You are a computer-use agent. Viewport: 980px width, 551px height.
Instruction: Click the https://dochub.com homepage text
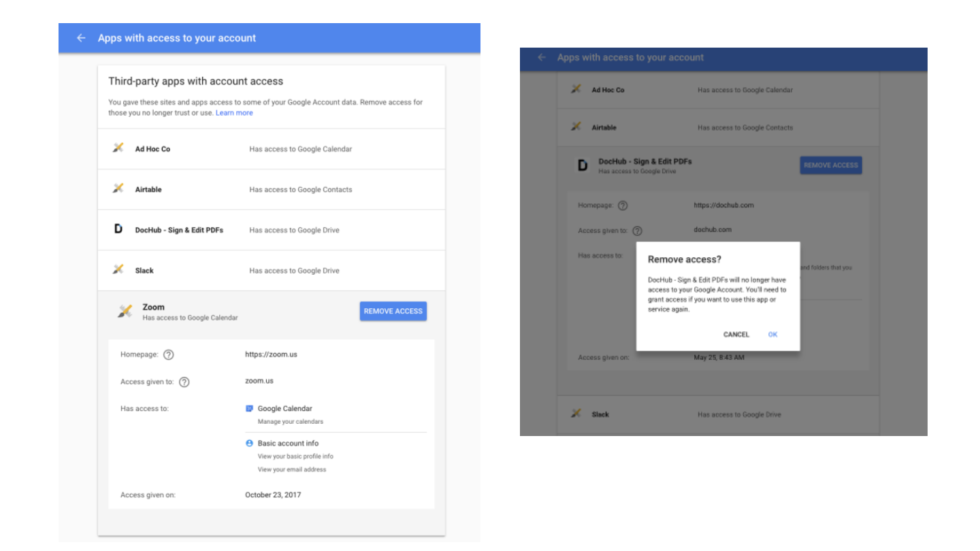(724, 205)
